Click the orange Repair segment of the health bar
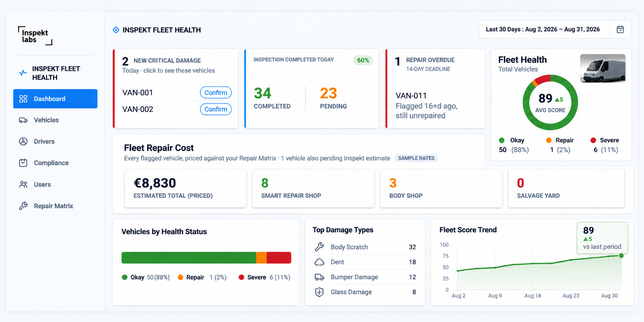Viewport: 644px width, 322px height. pyautogui.click(x=261, y=258)
